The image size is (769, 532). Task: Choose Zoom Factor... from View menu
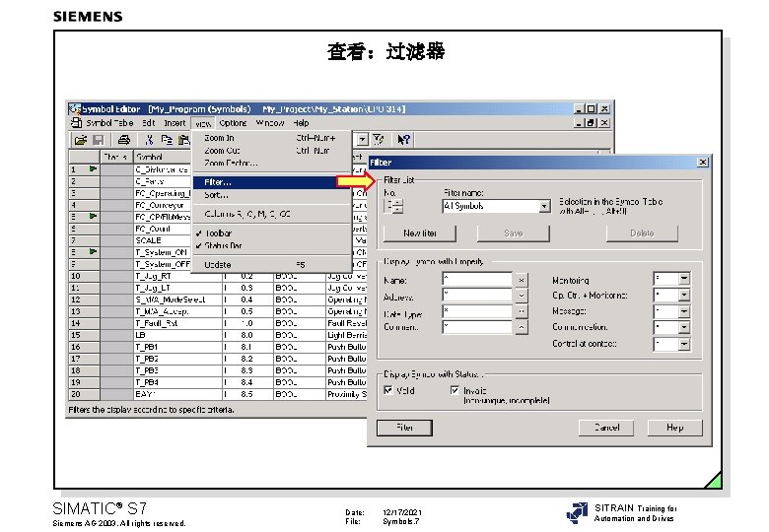click(272, 163)
